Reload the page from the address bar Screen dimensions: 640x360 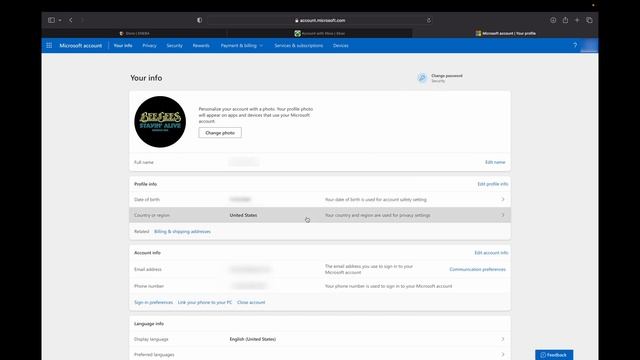tap(429, 20)
